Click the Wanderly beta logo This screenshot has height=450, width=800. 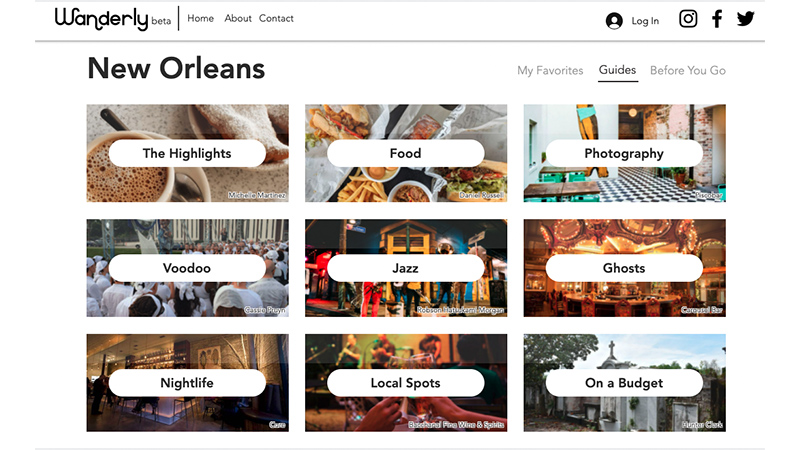(x=113, y=19)
